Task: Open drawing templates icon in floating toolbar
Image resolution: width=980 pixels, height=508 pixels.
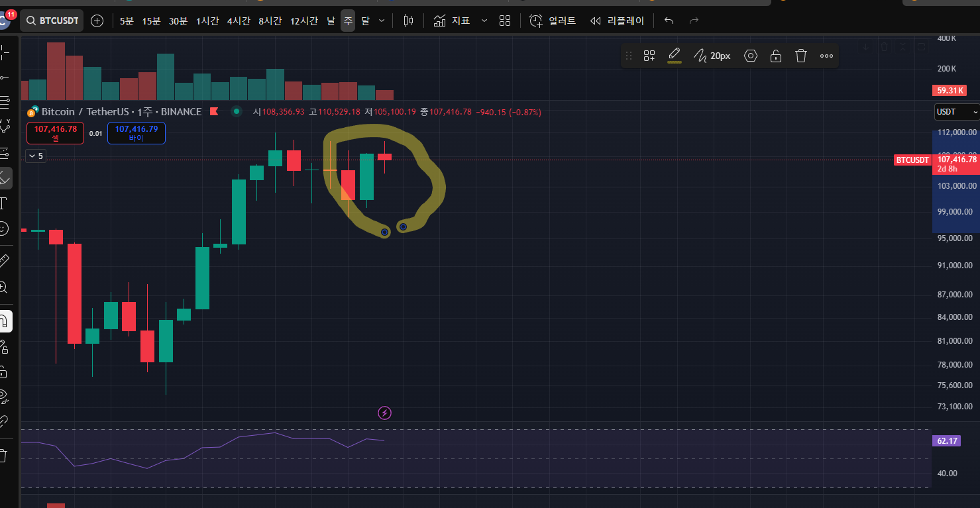Action: 649,56
